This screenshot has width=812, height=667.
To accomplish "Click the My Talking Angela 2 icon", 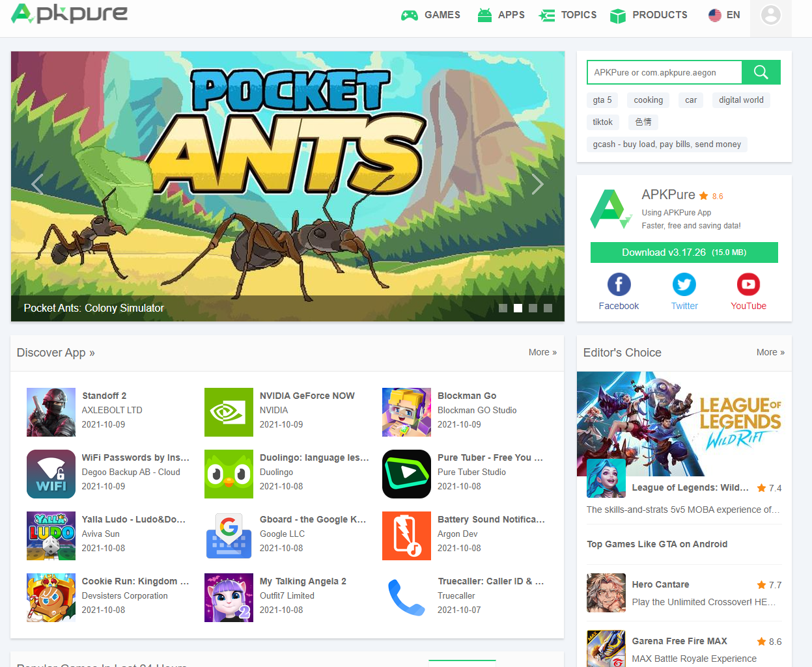I will 229,597.
